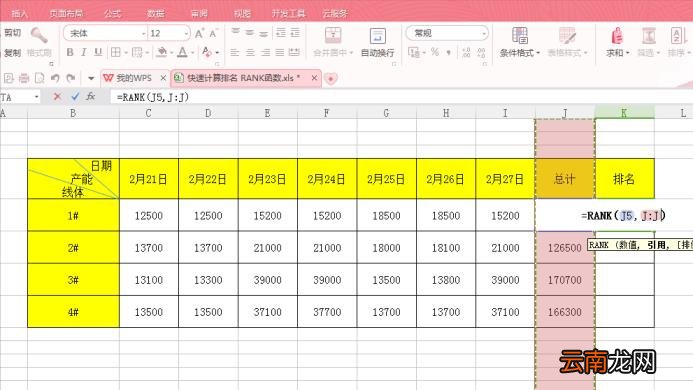Image resolution: width=693 pixels, height=390 pixels.
Task: Click the cell borders icon
Action: coord(116,53)
